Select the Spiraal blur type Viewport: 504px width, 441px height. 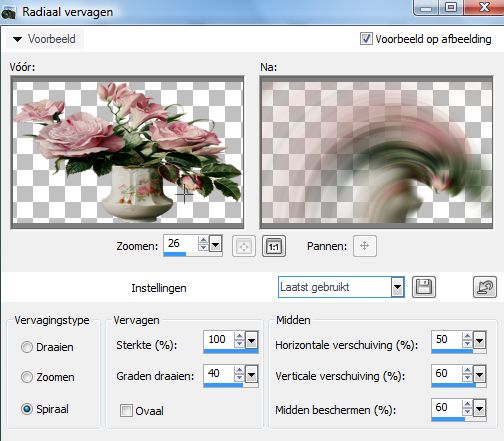27,409
